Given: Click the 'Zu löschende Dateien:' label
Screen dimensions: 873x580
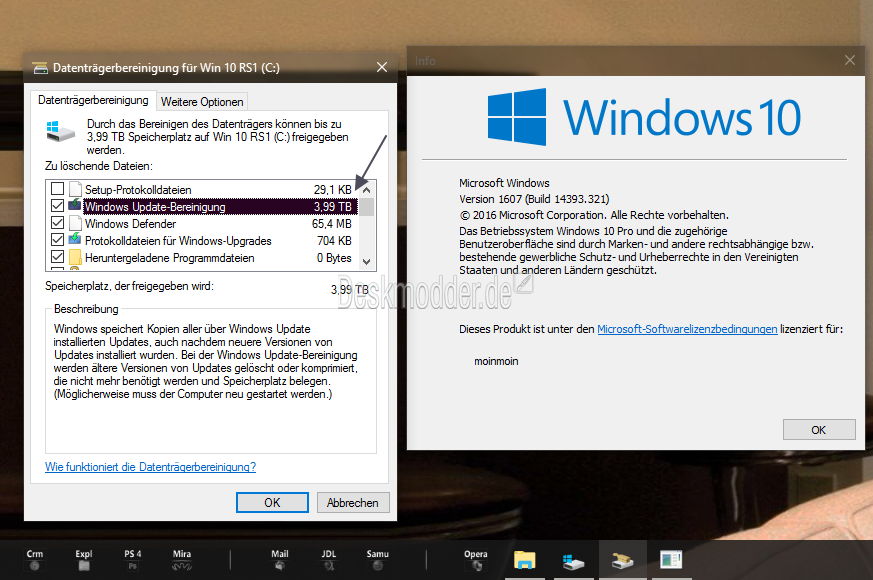Looking at the screenshot, I should (99, 166).
